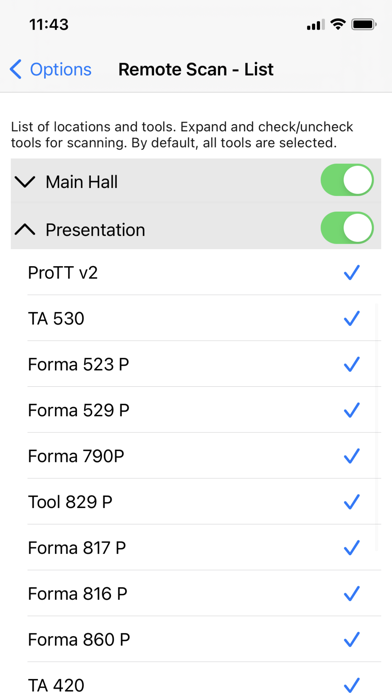Expand the Main Hall section chevron
The width and height of the screenshot is (392, 696).
(25, 182)
